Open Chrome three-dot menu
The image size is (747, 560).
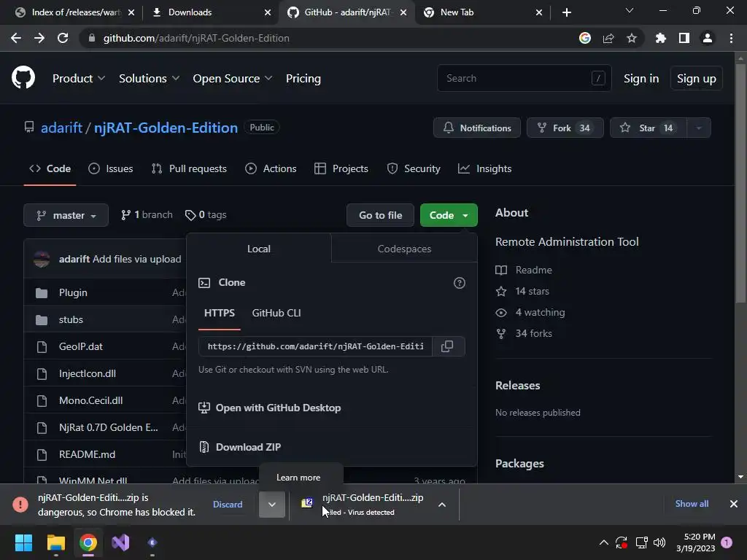click(731, 38)
